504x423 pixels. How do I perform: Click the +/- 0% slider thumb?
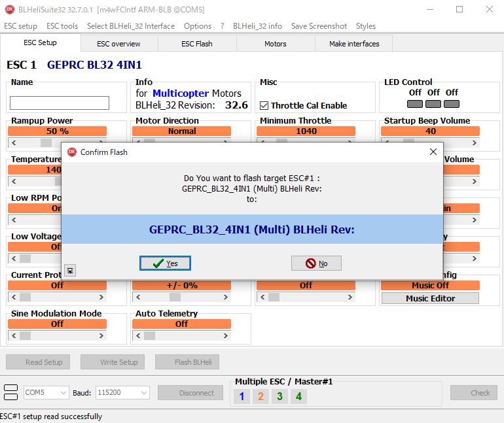(175, 297)
